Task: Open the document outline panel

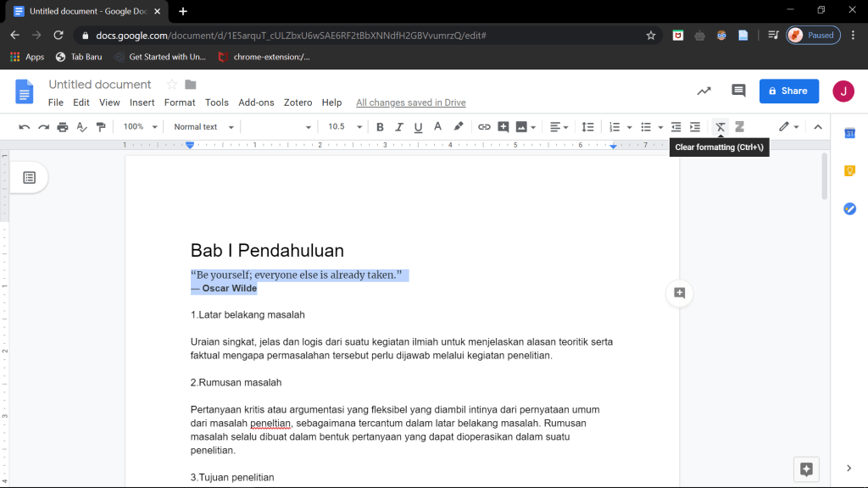Action: click(30, 178)
